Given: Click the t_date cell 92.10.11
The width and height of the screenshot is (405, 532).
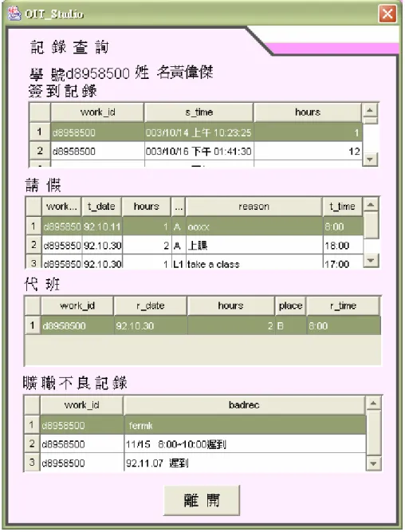Looking at the screenshot, I should pos(102,227).
